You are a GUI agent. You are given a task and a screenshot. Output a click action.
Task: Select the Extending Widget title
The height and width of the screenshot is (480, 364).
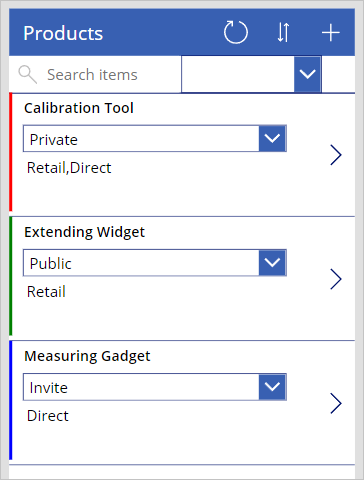85,232
